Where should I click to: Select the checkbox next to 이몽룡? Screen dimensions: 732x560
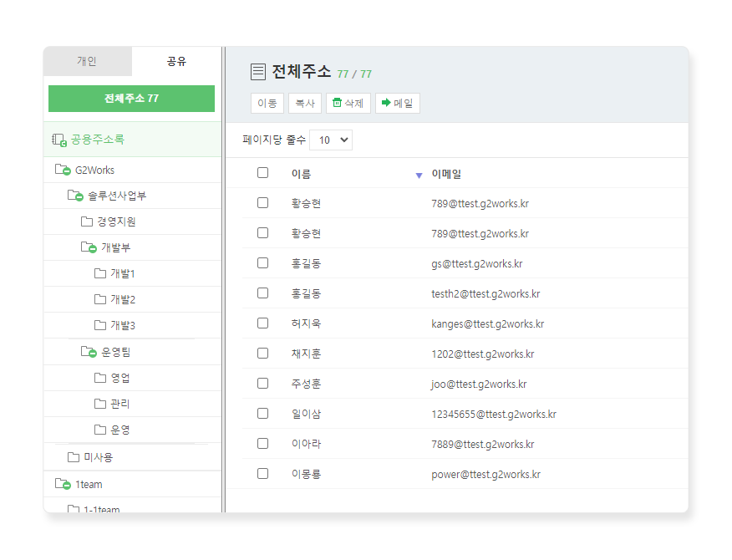coord(263,474)
